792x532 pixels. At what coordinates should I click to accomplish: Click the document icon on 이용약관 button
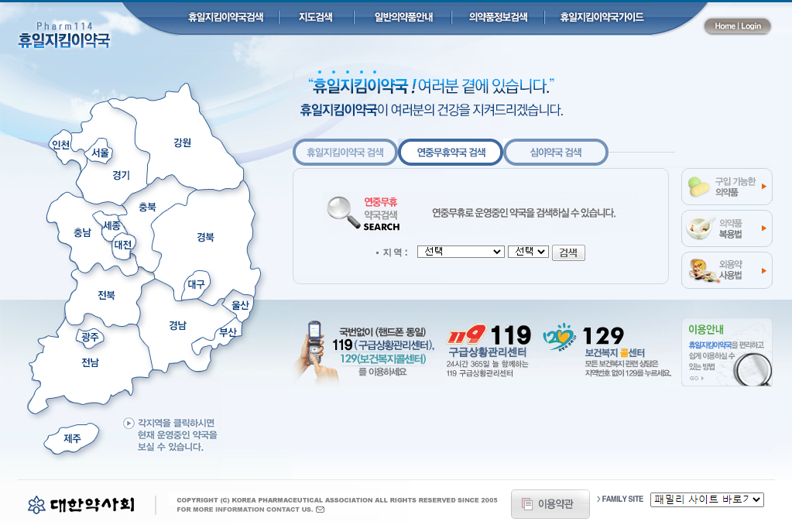coord(528,504)
